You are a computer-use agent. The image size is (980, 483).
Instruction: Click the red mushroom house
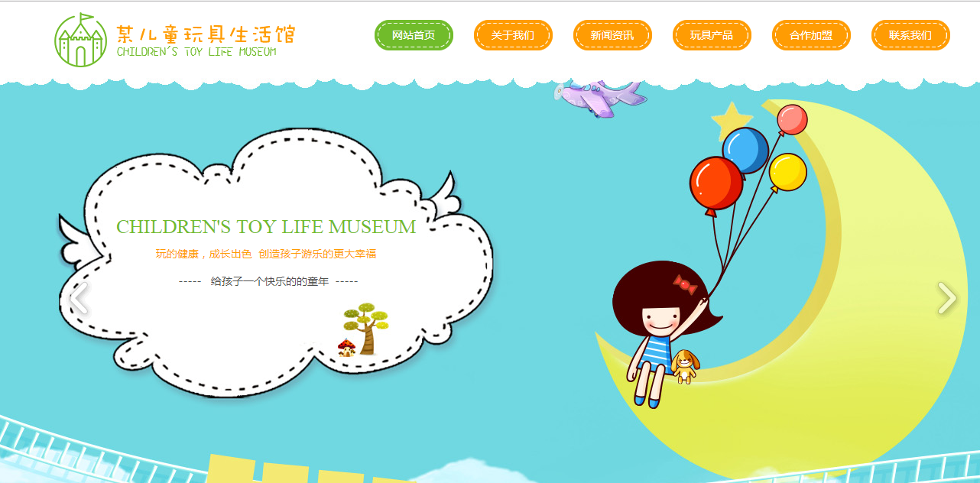click(x=346, y=348)
